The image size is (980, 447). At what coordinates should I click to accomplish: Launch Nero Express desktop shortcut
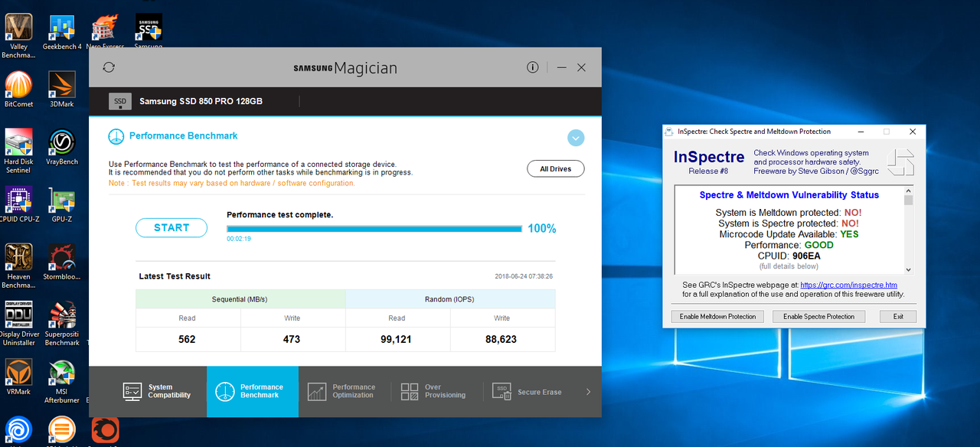[105, 32]
